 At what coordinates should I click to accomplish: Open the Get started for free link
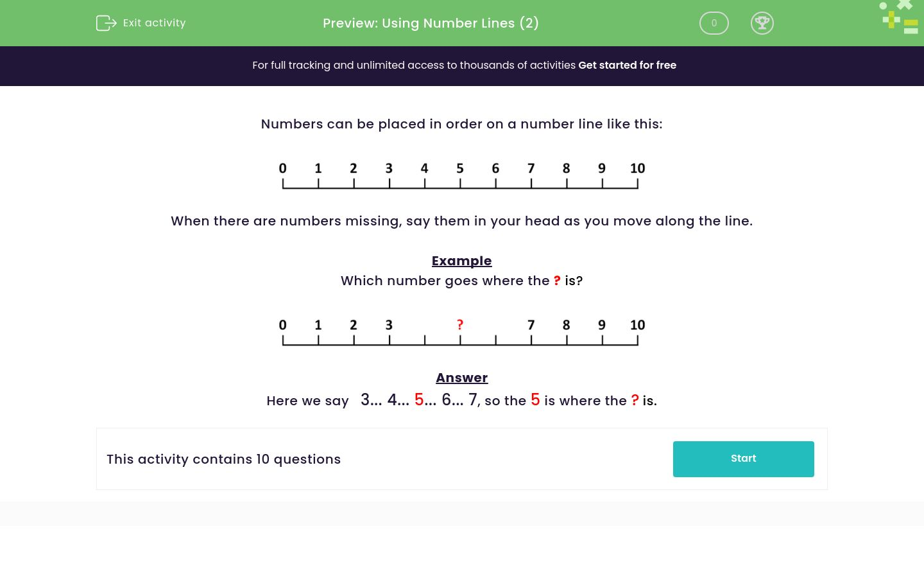pyautogui.click(x=627, y=65)
